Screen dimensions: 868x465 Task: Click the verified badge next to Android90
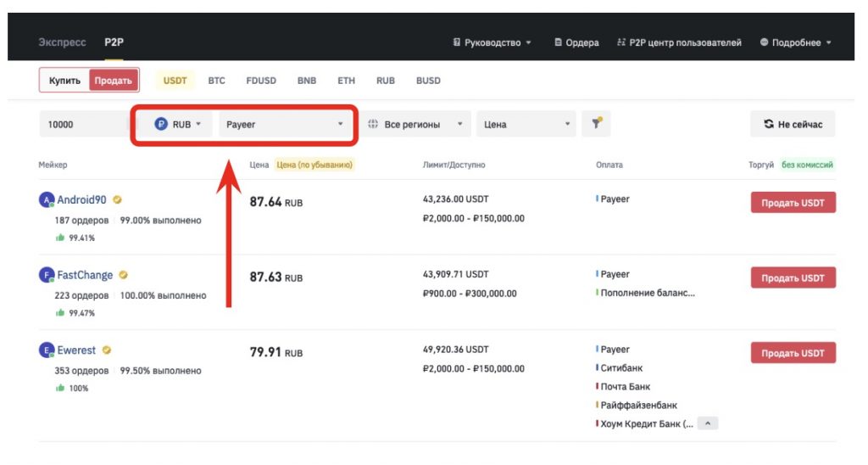click(x=117, y=199)
